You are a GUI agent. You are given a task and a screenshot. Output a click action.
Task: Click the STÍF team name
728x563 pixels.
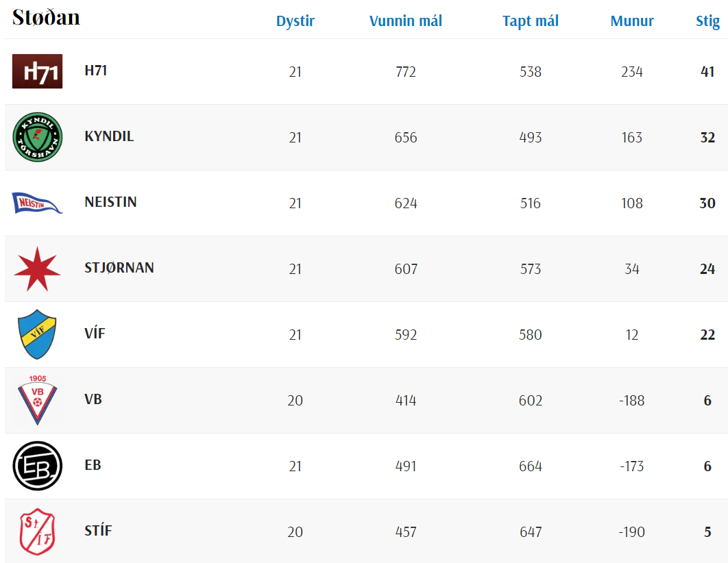[x=98, y=531]
